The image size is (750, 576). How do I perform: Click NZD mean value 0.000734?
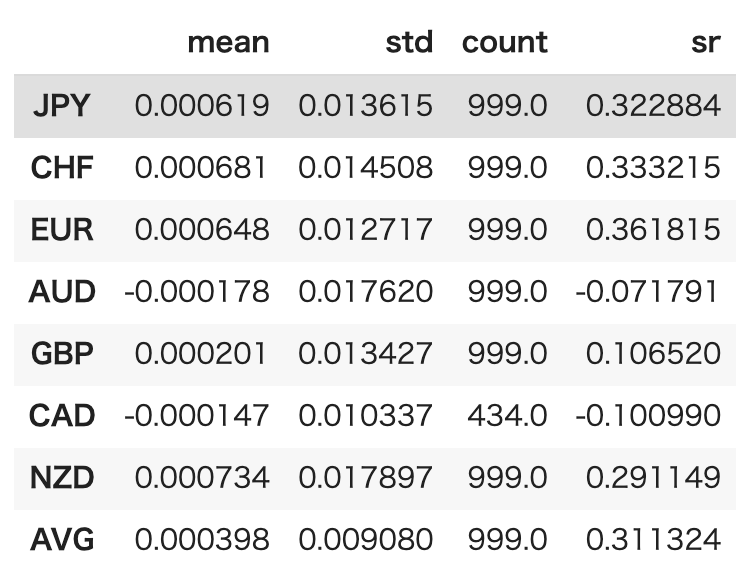(202, 477)
